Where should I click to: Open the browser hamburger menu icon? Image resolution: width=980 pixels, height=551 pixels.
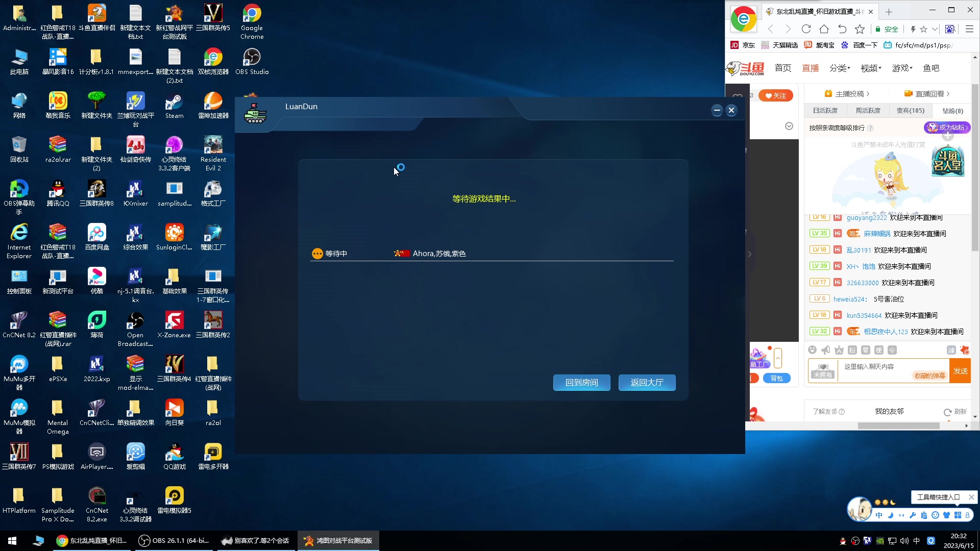click(969, 29)
